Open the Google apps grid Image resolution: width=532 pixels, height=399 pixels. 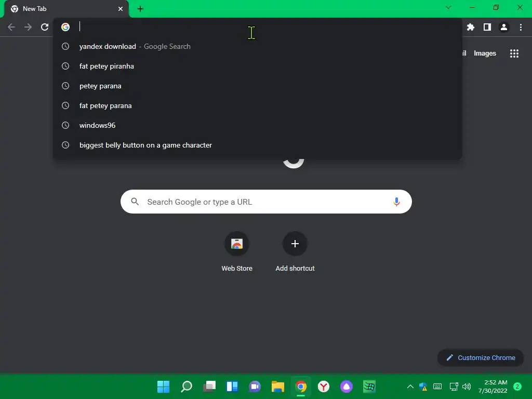pos(514,54)
